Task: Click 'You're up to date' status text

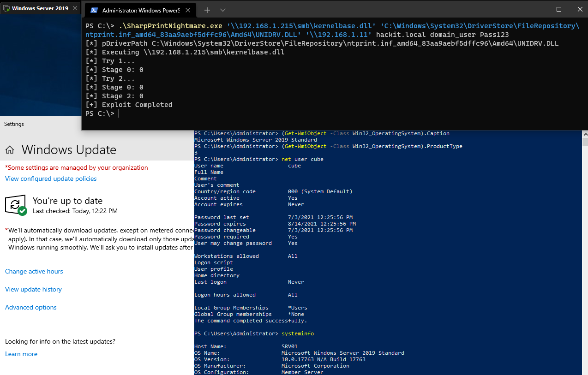Action: [67, 201]
